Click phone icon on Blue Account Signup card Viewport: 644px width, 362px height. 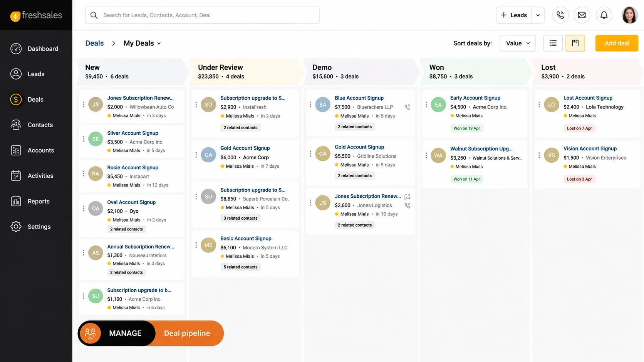pos(407,107)
